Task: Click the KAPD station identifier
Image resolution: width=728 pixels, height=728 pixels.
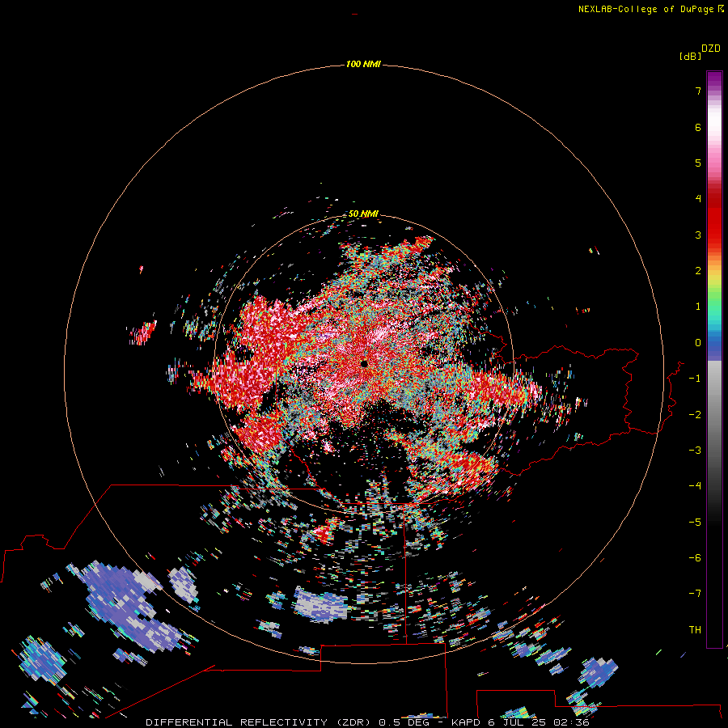Action: pos(466,722)
